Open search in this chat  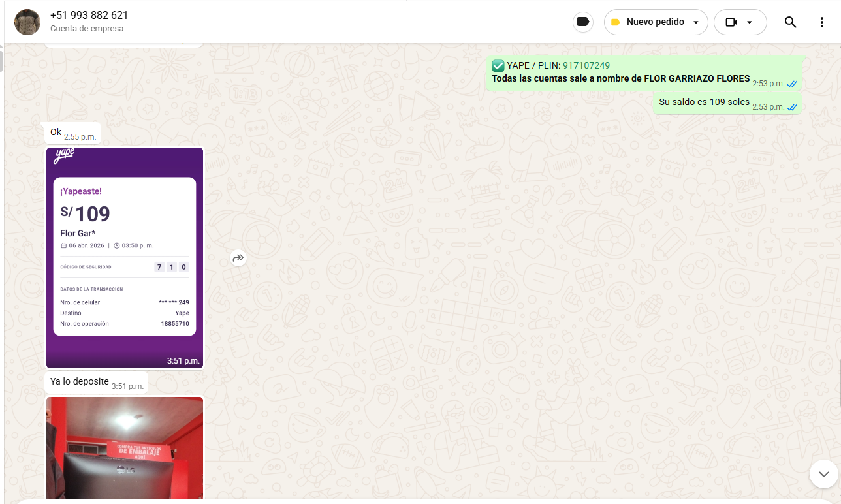point(790,22)
